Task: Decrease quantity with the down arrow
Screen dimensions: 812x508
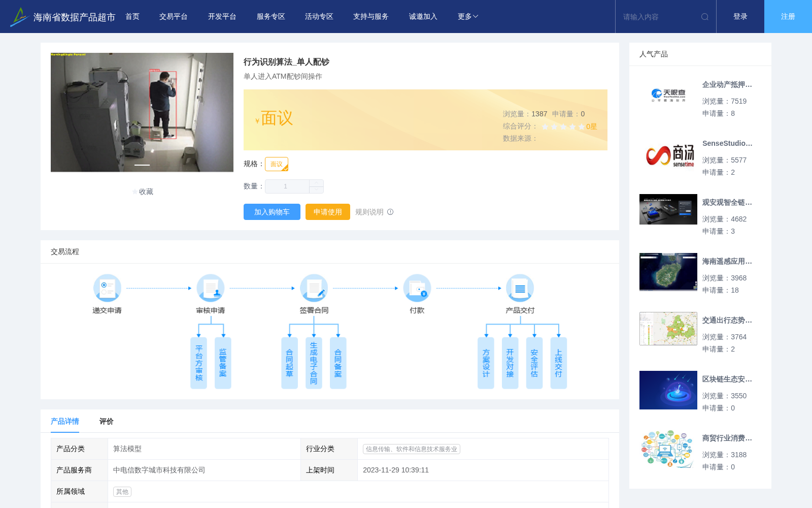Action: (x=317, y=190)
